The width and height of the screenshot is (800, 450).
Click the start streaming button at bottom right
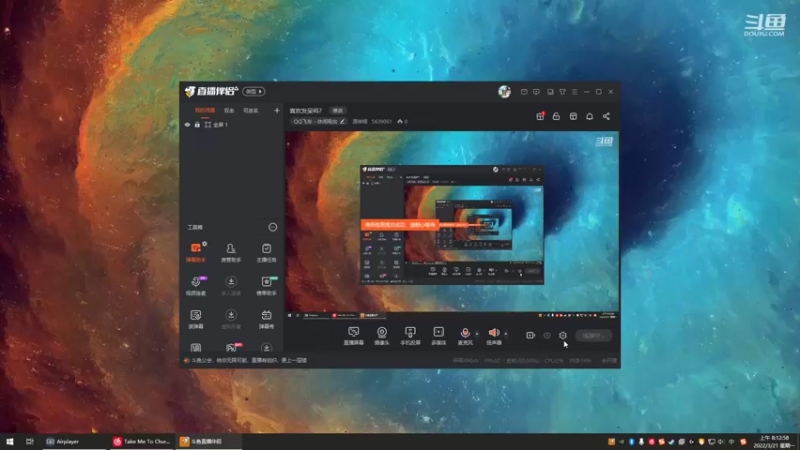pos(593,335)
